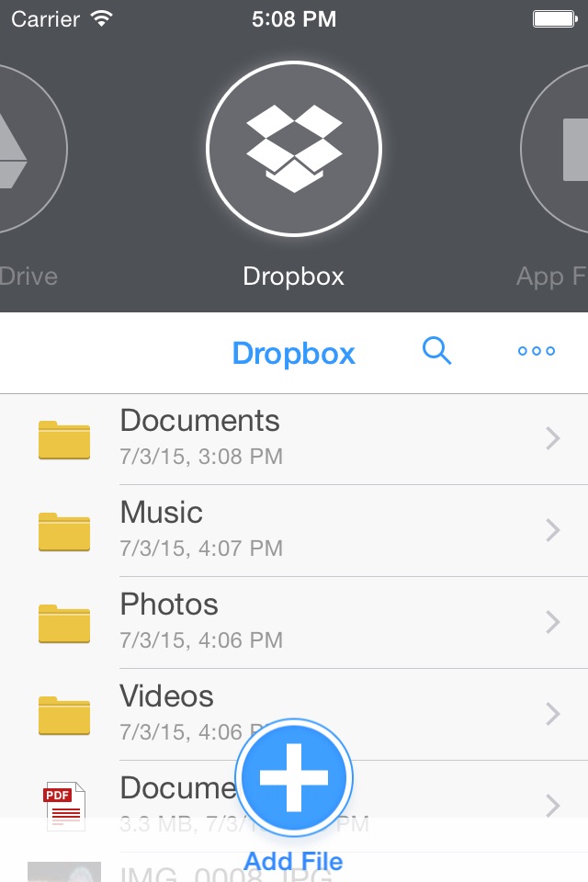Open the Music folder icon
The height and width of the screenshot is (882, 588).
[x=64, y=531]
